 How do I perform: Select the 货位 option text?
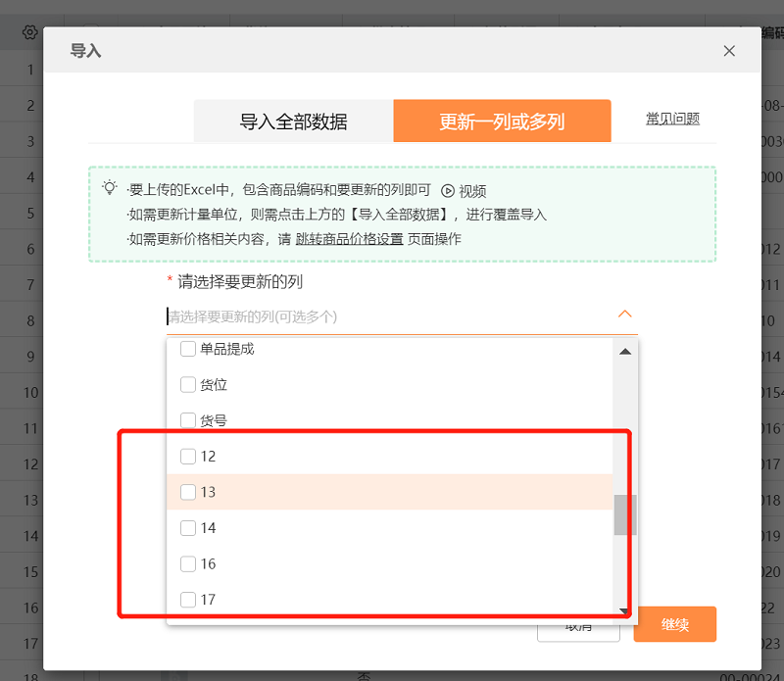[214, 384]
